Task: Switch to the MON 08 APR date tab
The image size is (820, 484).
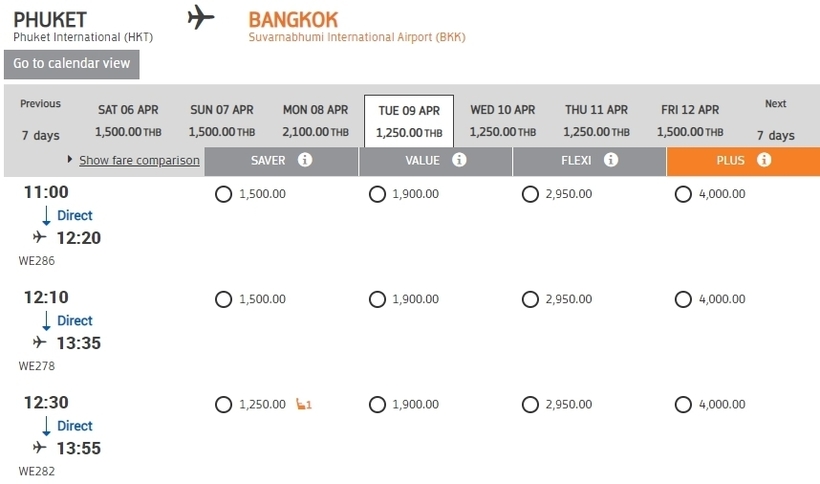Action: coord(315,121)
